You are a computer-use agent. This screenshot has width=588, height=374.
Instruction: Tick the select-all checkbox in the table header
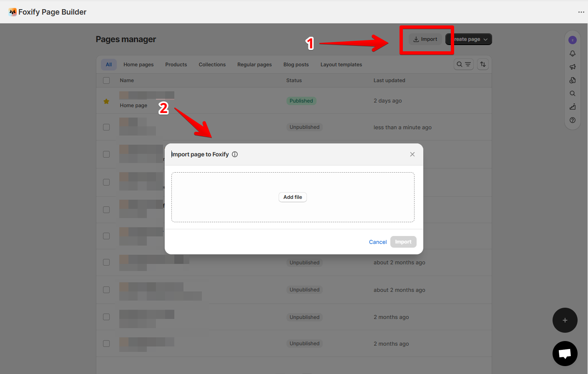tap(106, 80)
